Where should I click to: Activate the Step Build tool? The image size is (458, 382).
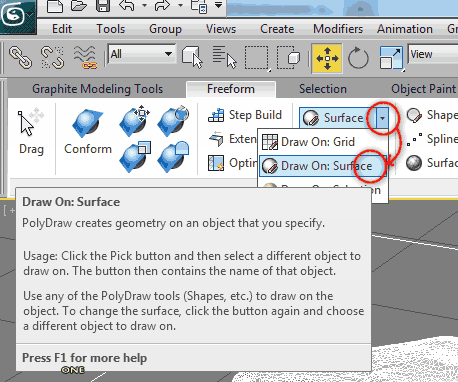click(x=245, y=115)
